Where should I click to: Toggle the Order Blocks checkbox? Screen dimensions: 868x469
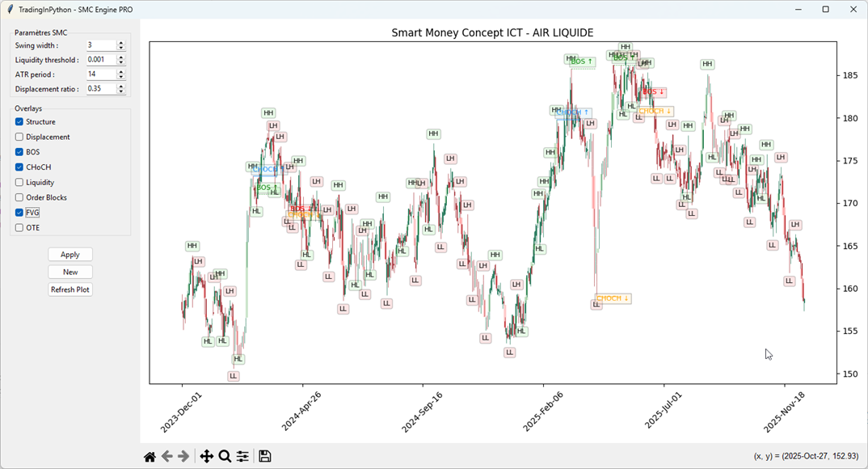point(19,197)
